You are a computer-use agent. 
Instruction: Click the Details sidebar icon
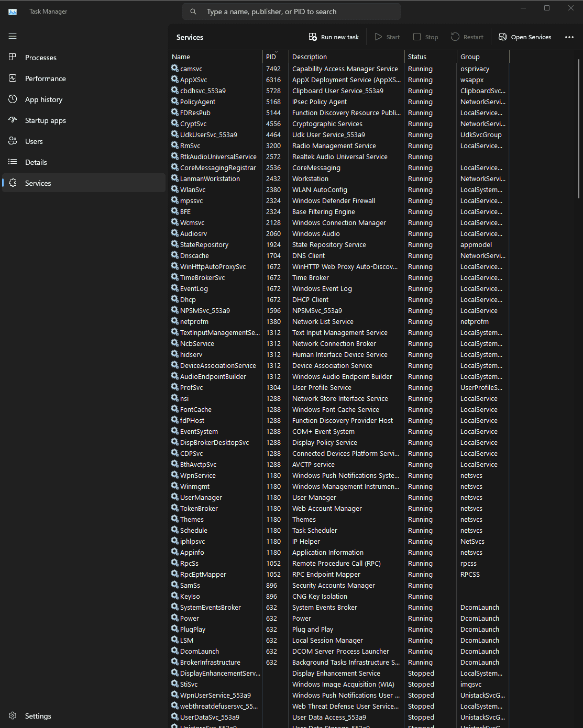[13, 162]
